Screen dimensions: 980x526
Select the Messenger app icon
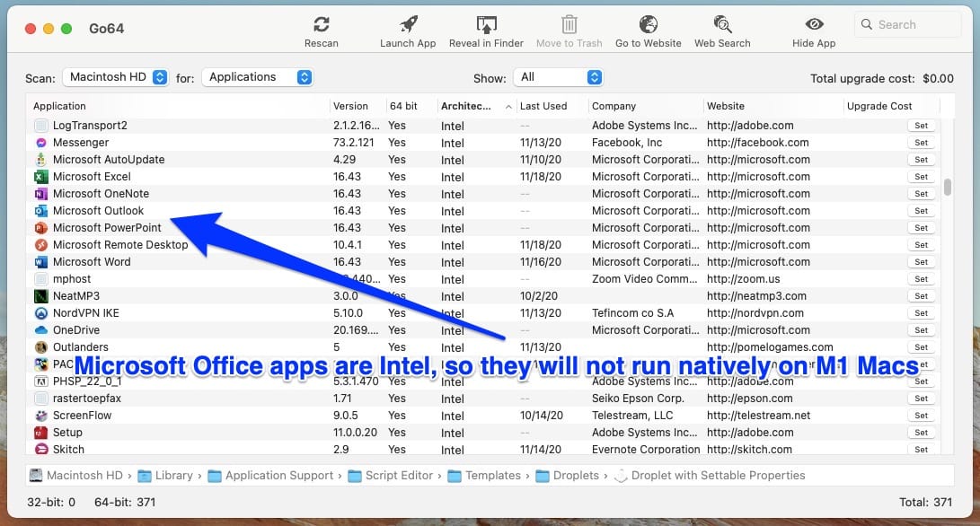[x=41, y=143]
